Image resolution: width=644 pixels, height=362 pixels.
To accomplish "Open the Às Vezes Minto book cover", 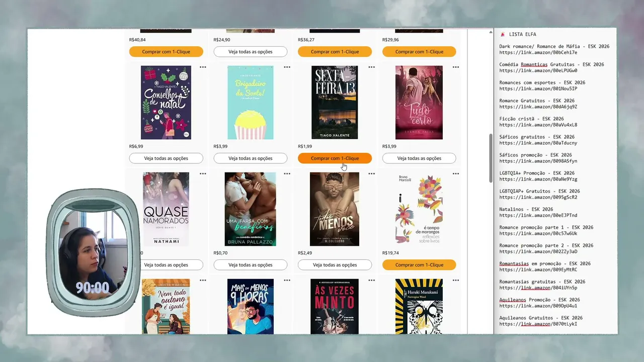I will (x=335, y=307).
